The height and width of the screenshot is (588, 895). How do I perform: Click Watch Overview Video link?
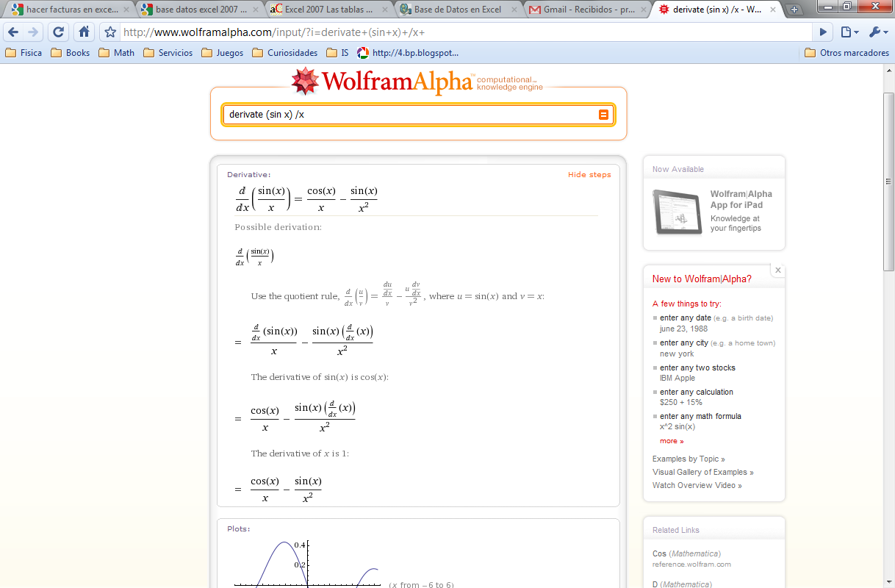pos(696,484)
